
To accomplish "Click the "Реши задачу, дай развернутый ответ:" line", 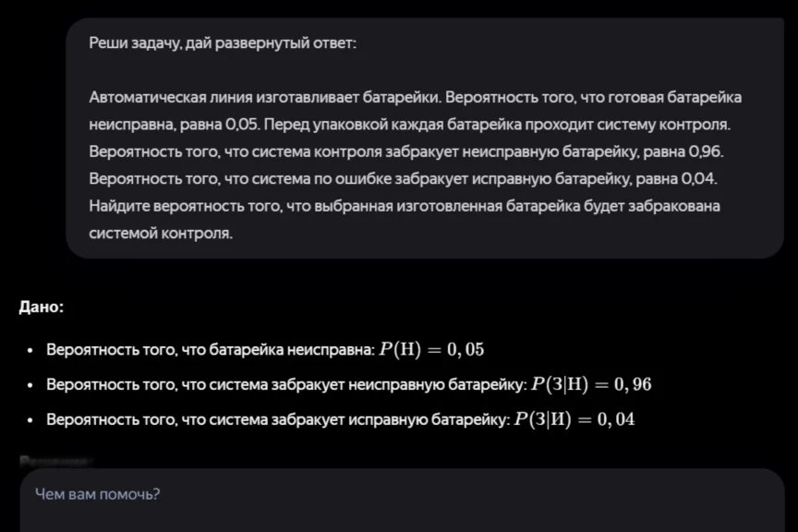I will click(x=222, y=43).
